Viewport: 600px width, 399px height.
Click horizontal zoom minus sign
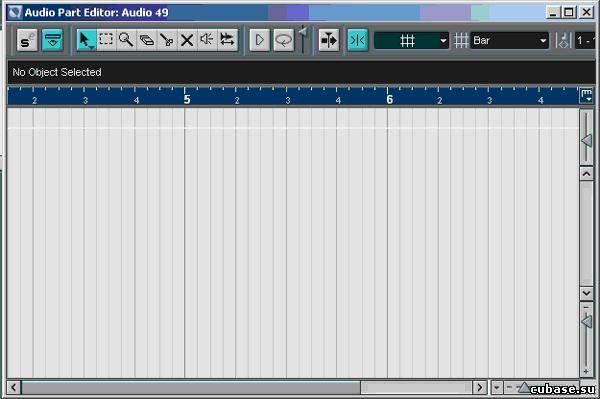[x=509, y=387]
